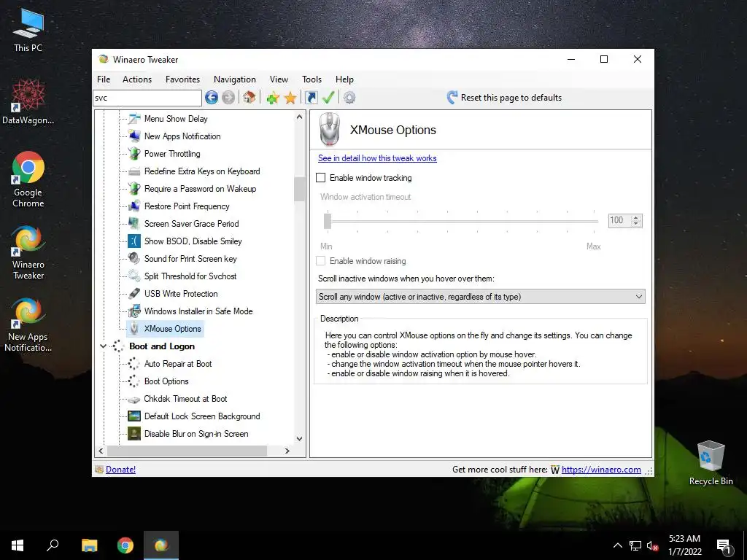Click the window activation timeout slider thumb
The width and height of the screenshot is (747, 560).
[328, 221]
